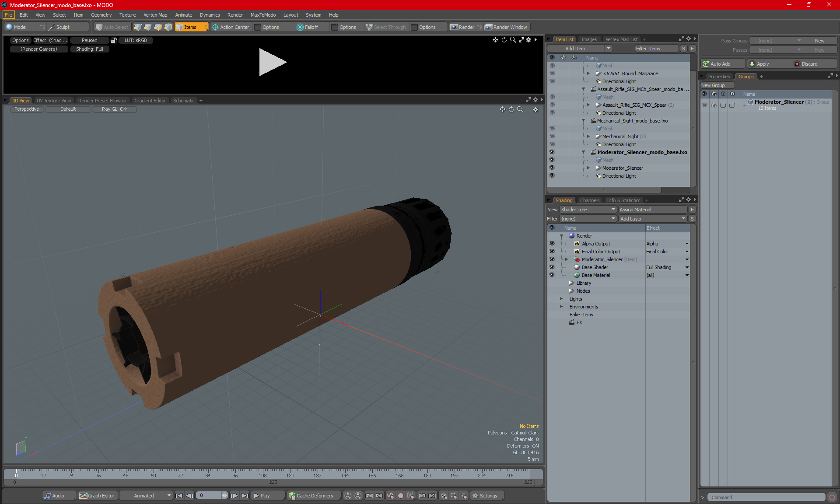Click the record keyframe red dot icon
The height and width of the screenshot is (504, 840).
(400, 496)
